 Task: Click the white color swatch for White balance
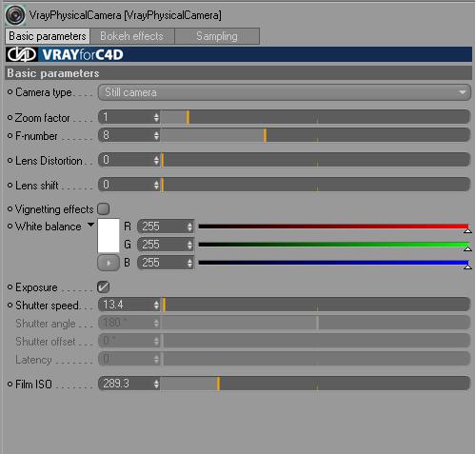point(109,235)
